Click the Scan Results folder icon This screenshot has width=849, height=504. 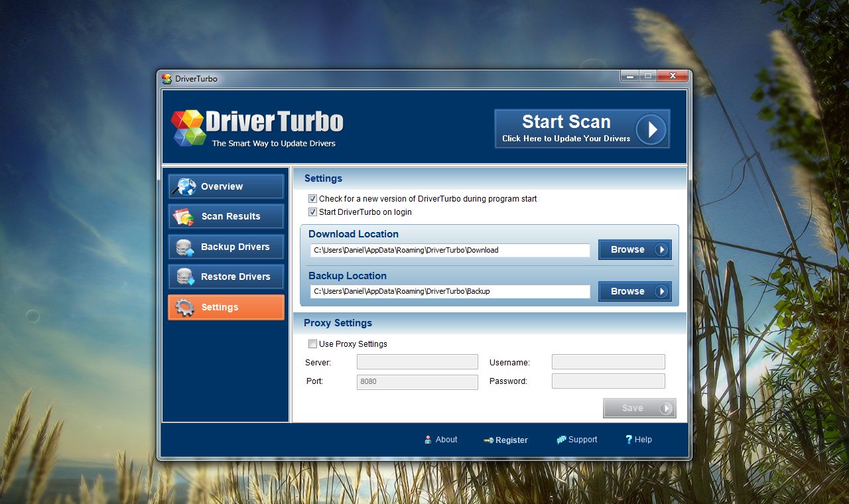(183, 216)
